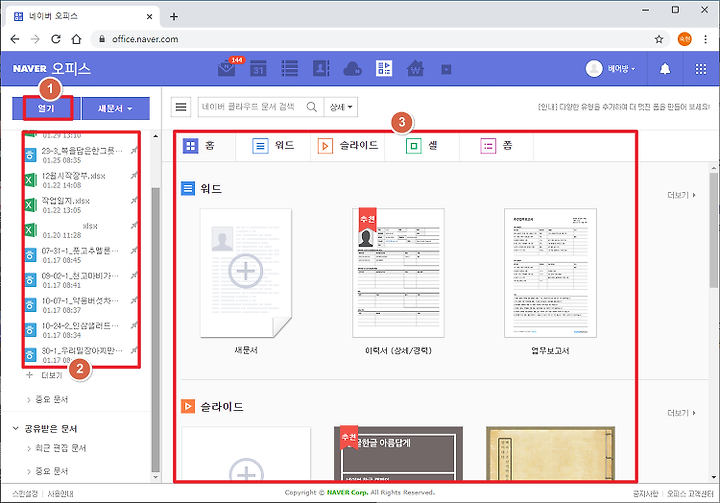This screenshot has width=720, height=503.
Task: Reload the page in Chrome
Action: pos(56,40)
